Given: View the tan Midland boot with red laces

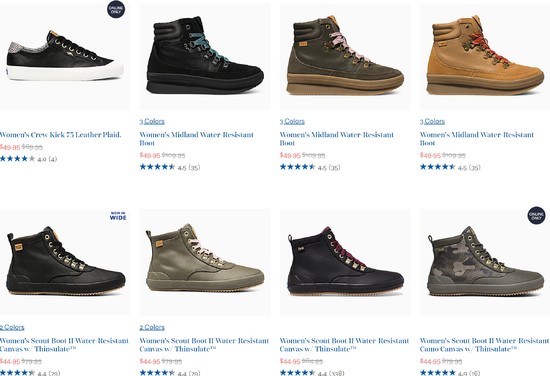Looking at the screenshot, I should (485, 55).
